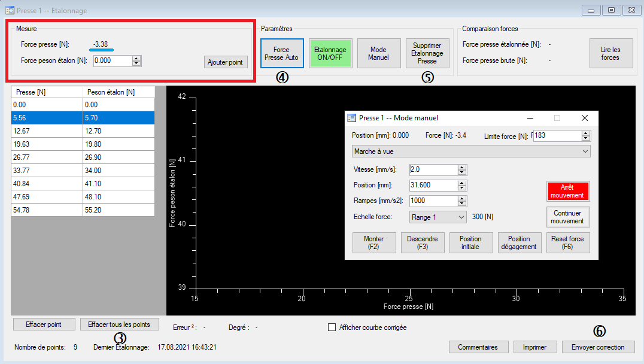Increase Position [mm] with up arrow
This screenshot has width=644, height=364.
coord(462,183)
